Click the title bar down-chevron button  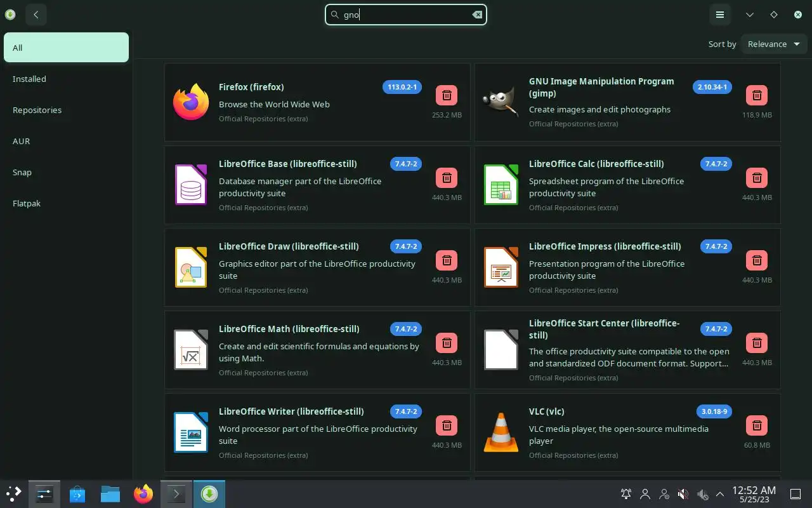[750, 15]
